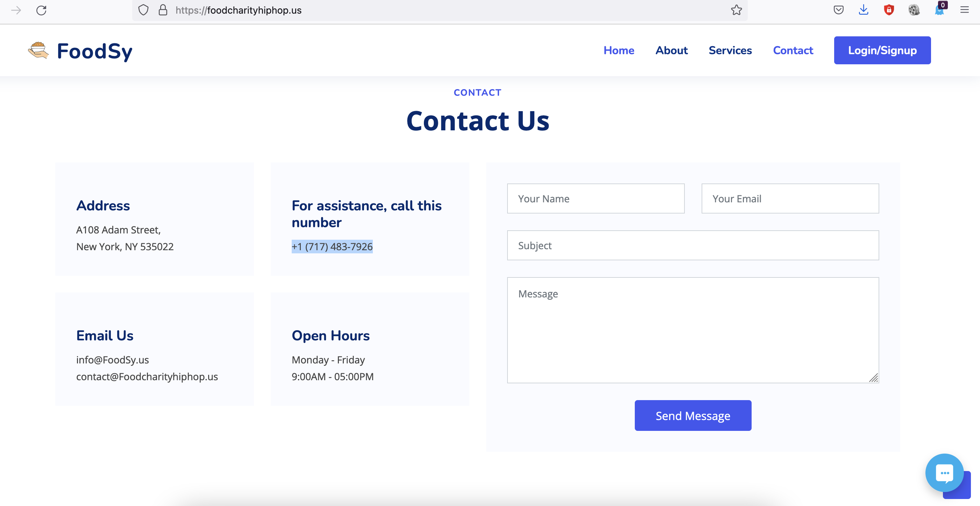Open the notification bell extension
This screenshot has width=980, height=506.
click(x=939, y=10)
